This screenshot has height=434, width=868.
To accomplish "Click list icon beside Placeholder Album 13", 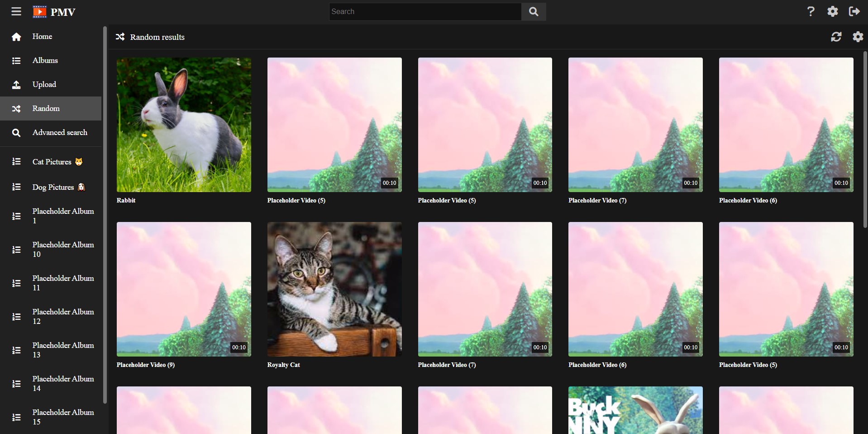I will 16,350.
